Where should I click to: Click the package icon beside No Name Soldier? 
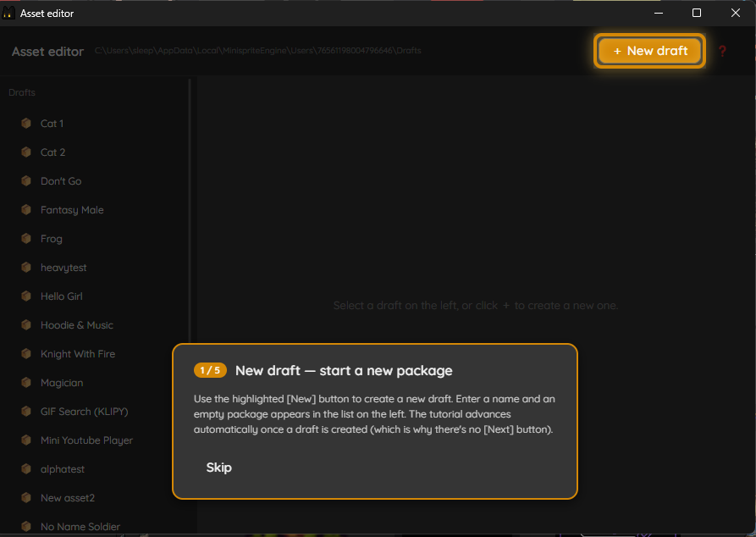pos(26,526)
